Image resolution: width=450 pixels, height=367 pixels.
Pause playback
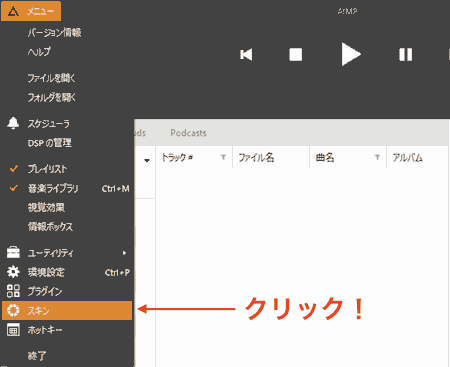point(406,54)
